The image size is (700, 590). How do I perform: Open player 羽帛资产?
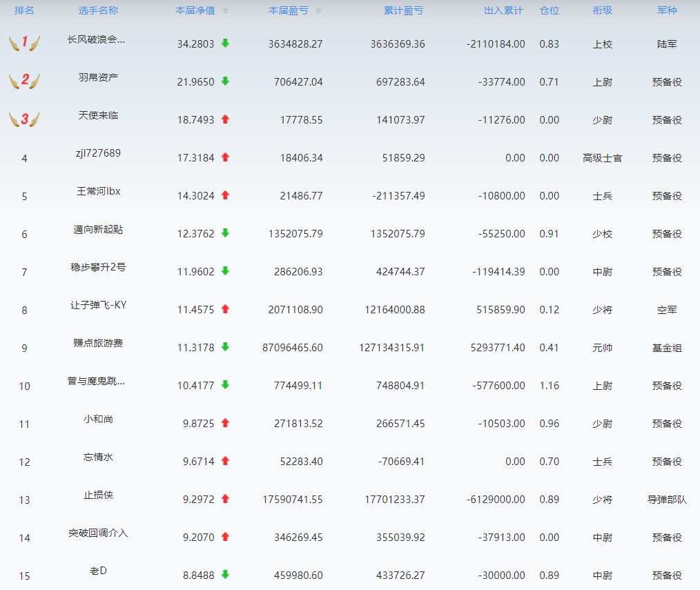(x=98, y=78)
